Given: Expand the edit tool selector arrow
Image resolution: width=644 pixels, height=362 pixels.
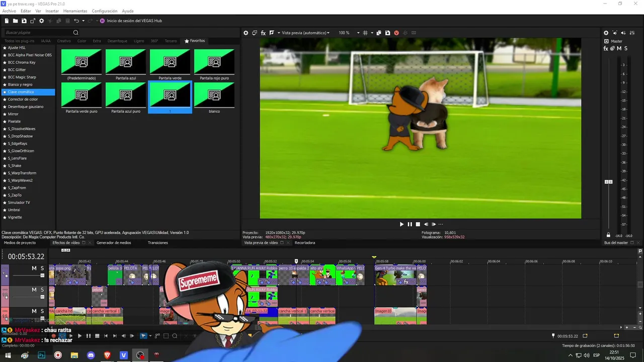Looking at the screenshot, I should (x=150, y=336).
